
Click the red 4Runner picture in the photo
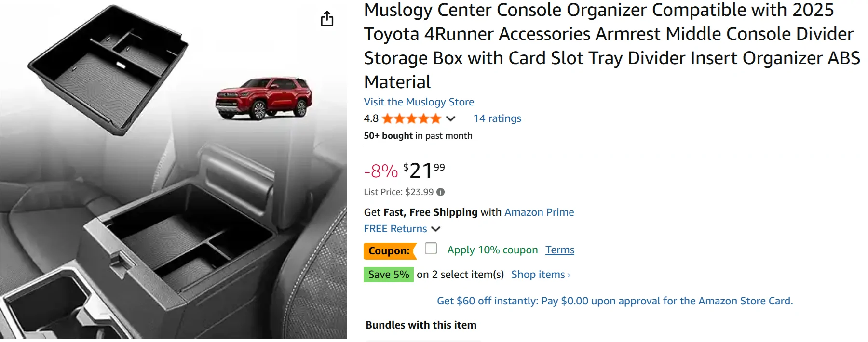coord(263,98)
